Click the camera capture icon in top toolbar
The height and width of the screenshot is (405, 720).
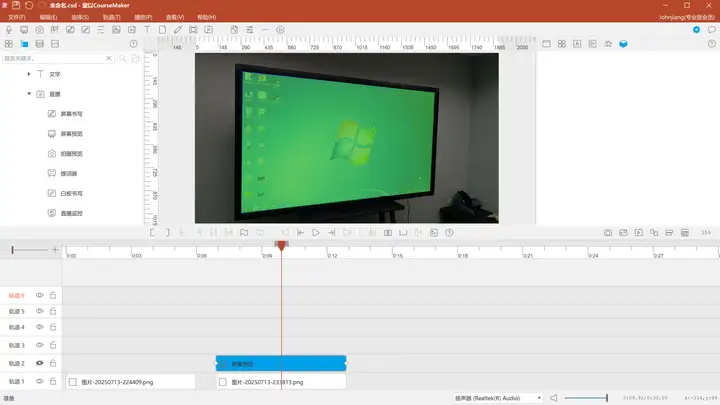39,30
